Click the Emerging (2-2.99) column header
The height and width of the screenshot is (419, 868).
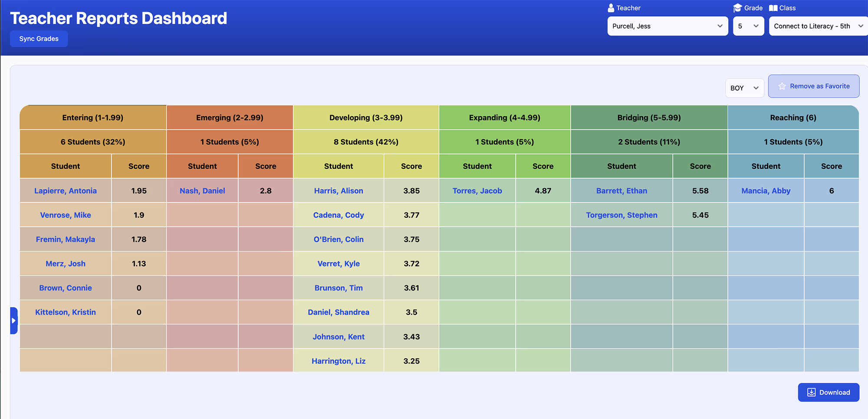[230, 118]
